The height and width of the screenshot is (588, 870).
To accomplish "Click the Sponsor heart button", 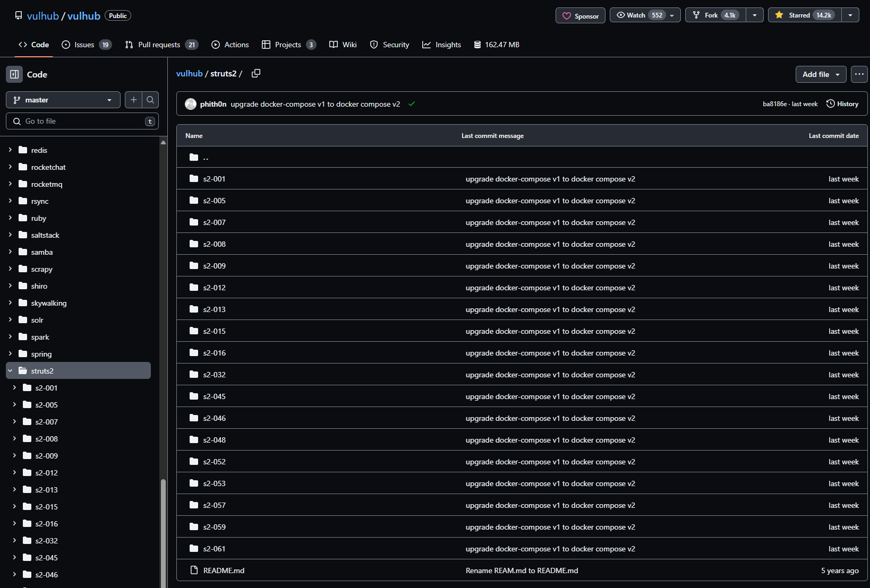I will coord(580,16).
